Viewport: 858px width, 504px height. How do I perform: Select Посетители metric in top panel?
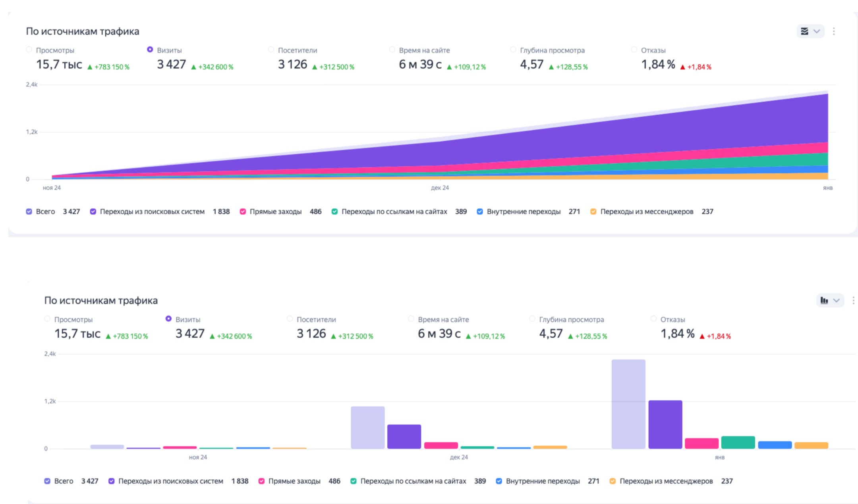pos(271,50)
